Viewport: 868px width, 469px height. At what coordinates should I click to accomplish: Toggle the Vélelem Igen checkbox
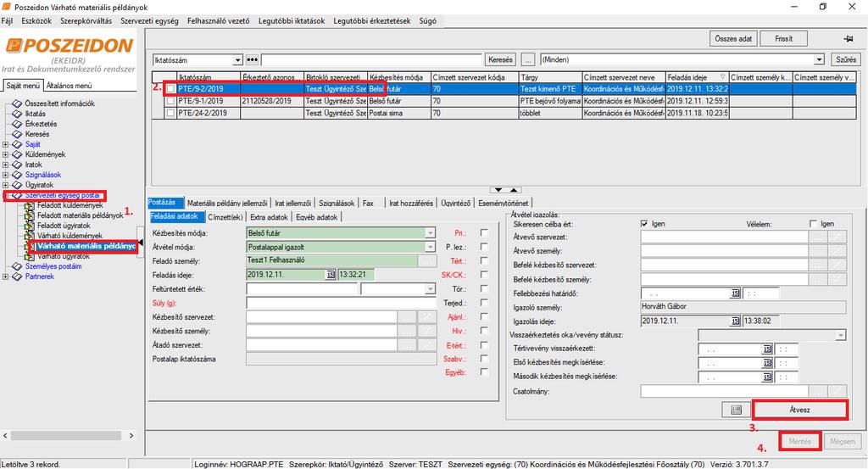tap(813, 224)
